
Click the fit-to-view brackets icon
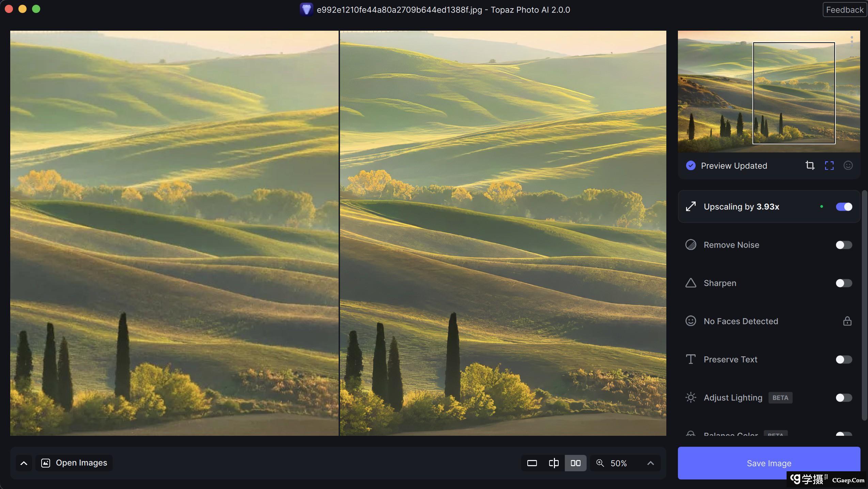coord(829,166)
